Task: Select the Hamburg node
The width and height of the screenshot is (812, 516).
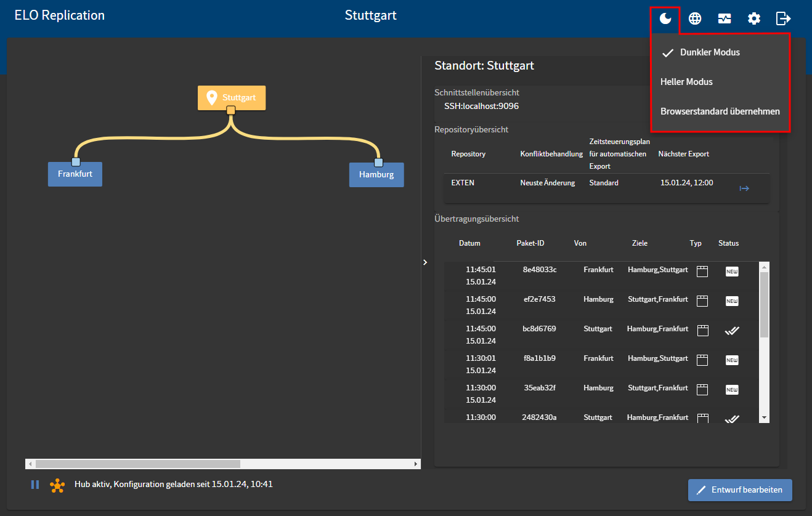Action: coord(376,175)
